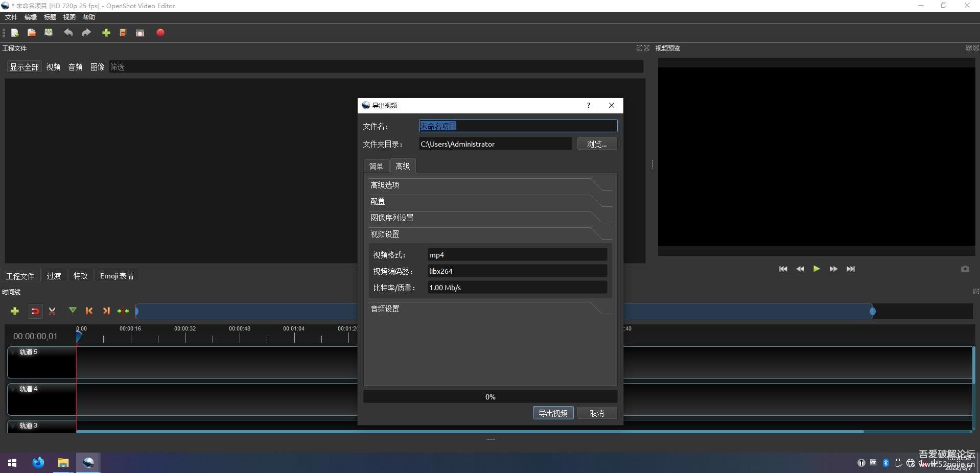Image resolution: width=980 pixels, height=473 pixels.
Task: Click the camera snapshot icon in preview
Action: [965, 269]
